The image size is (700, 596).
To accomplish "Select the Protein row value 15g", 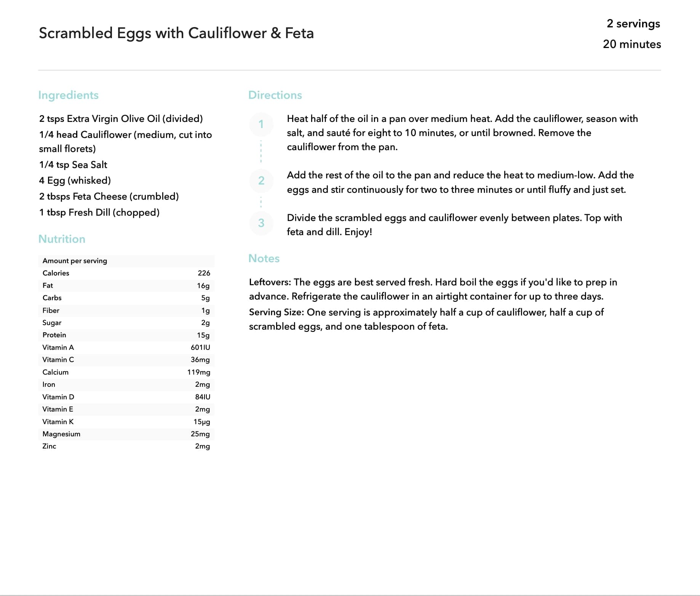I will (203, 335).
